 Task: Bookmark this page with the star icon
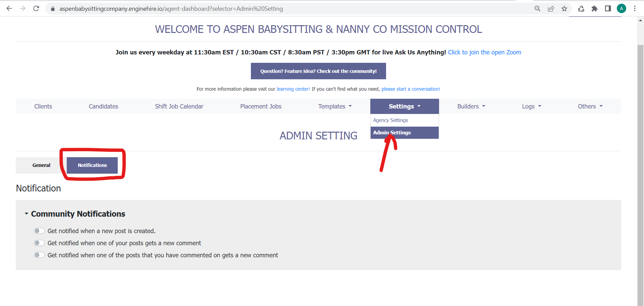(564, 9)
